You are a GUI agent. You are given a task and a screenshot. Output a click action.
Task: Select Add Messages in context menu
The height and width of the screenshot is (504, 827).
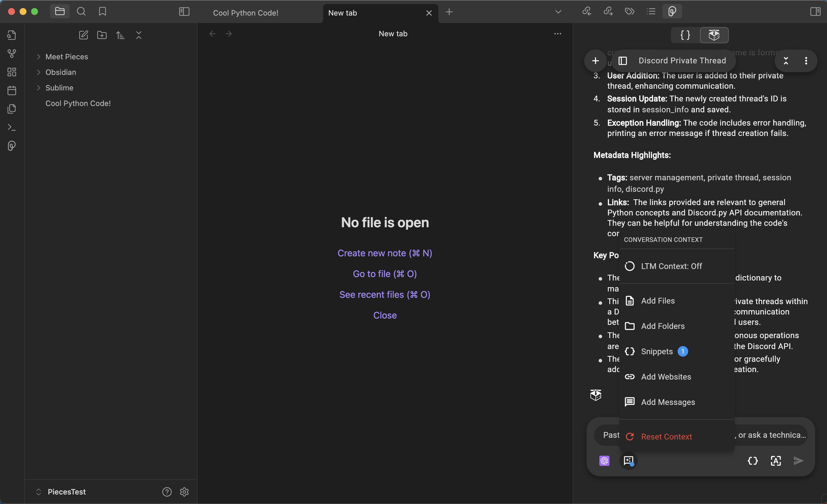677,402
